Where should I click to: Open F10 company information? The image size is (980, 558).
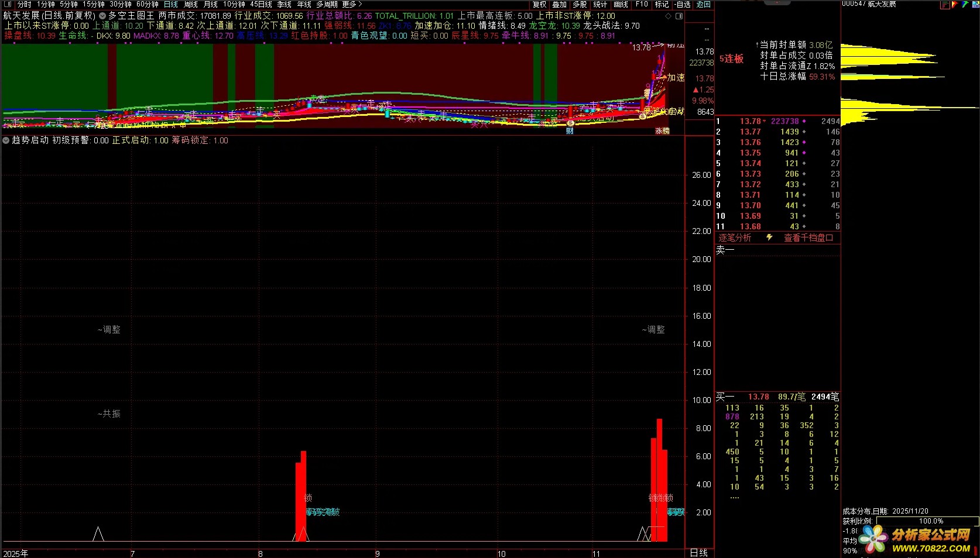click(x=642, y=4)
